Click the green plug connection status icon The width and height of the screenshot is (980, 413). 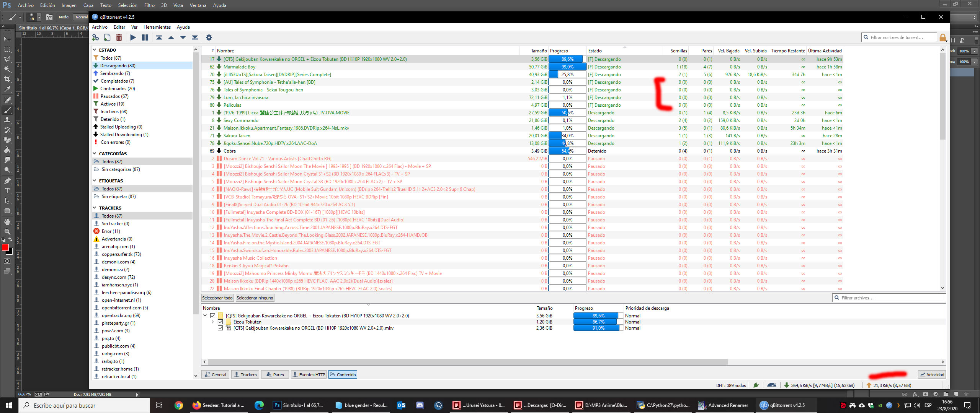pos(756,385)
